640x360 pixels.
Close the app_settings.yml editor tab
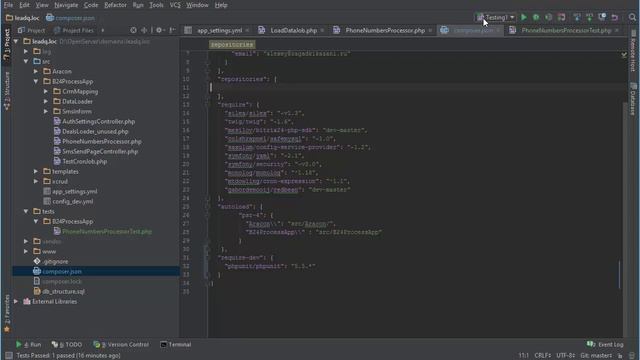click(247, 31)
